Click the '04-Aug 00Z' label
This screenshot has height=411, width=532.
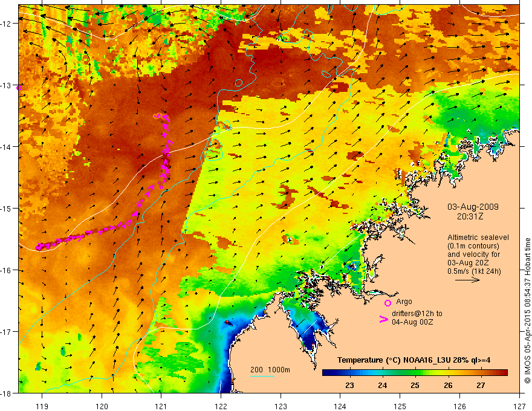412,322
